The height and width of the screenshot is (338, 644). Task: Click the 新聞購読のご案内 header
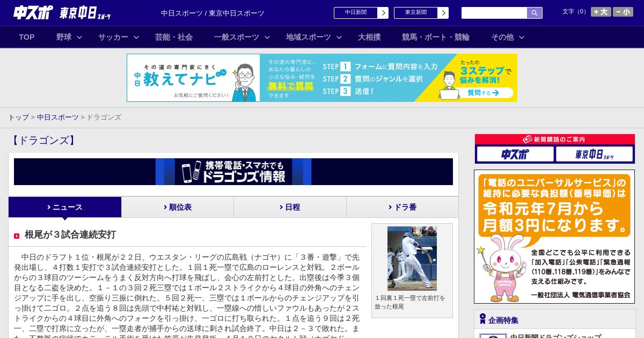[555, 139]
